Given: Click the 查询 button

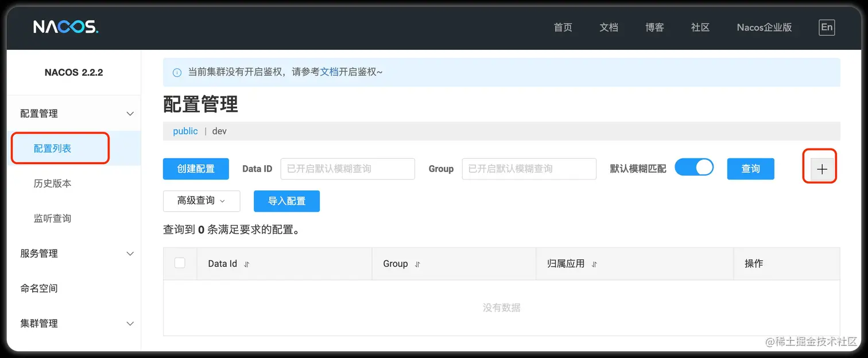Looking at the screenshot, I should coord(750,169).
